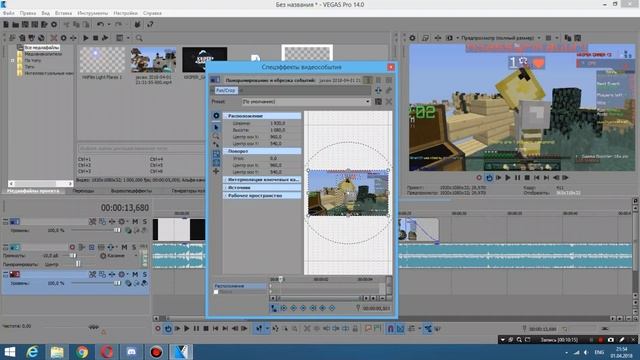Create a new project from toolbar
640x360 pixels.
pyautogui.click(x=6, y=24)
